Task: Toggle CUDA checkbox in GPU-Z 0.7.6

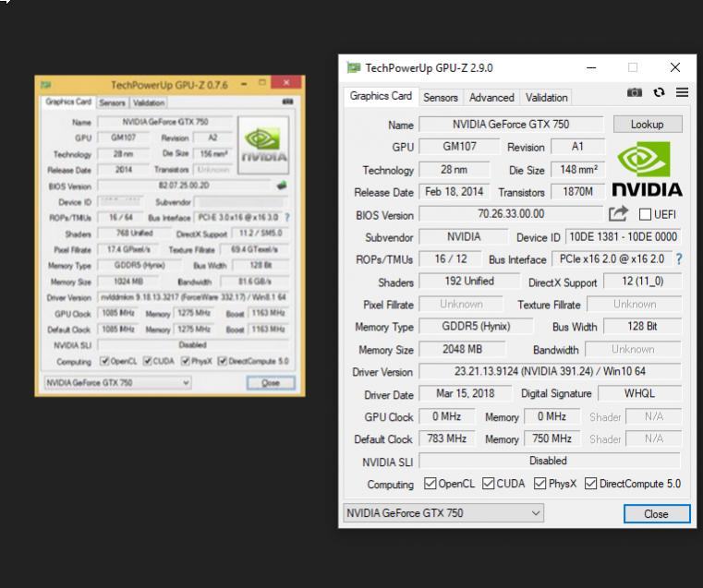Action: [x=147, y=361]
